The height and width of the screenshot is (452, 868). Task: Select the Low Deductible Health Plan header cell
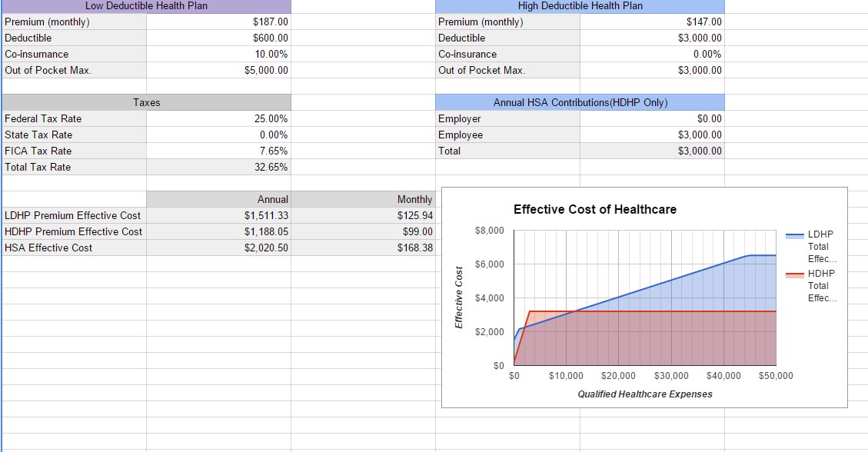pos(146,5)
